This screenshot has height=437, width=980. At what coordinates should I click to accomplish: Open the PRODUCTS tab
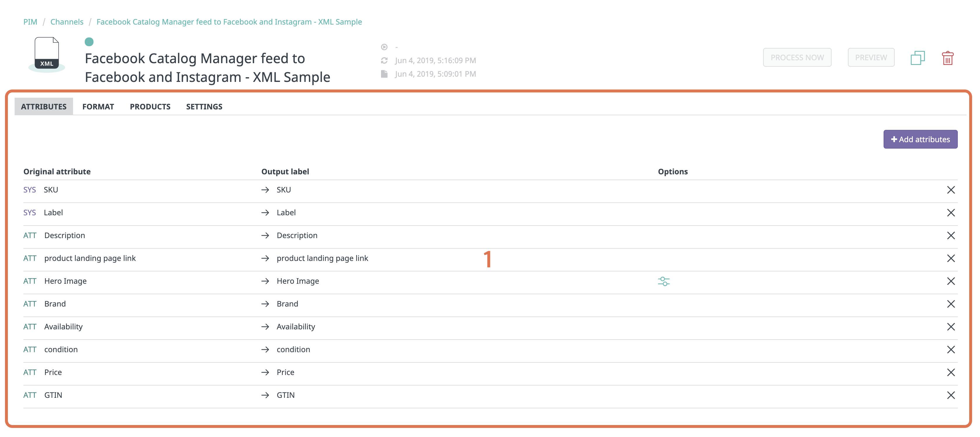click(150, 106)
